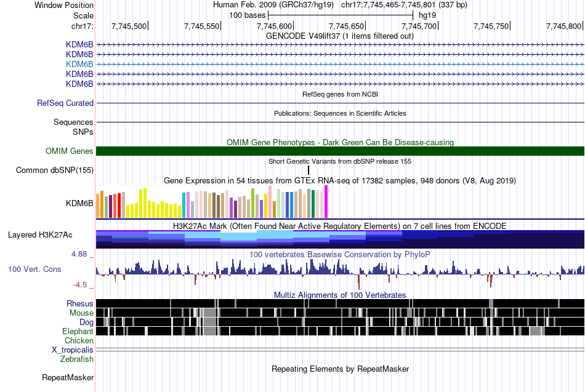
Task: Select the Rhesus species label
Action: point(80,303)
